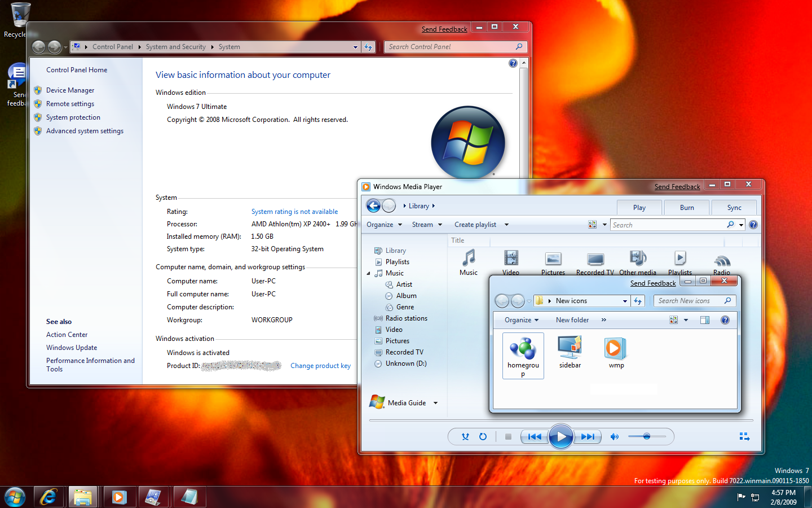This screenshot has width=812, height=508.
Task: Open the Burn tab in Media Player
Action: [687, 208]
